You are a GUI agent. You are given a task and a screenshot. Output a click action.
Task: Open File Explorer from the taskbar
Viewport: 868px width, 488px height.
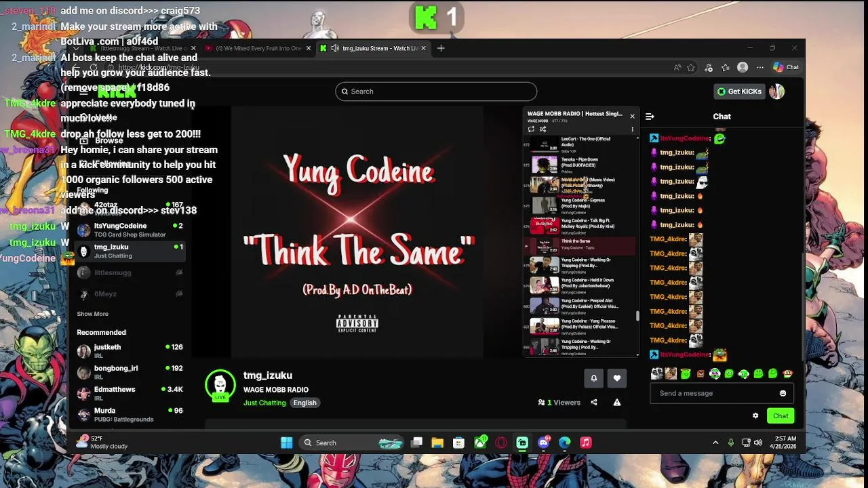(437, 443)
